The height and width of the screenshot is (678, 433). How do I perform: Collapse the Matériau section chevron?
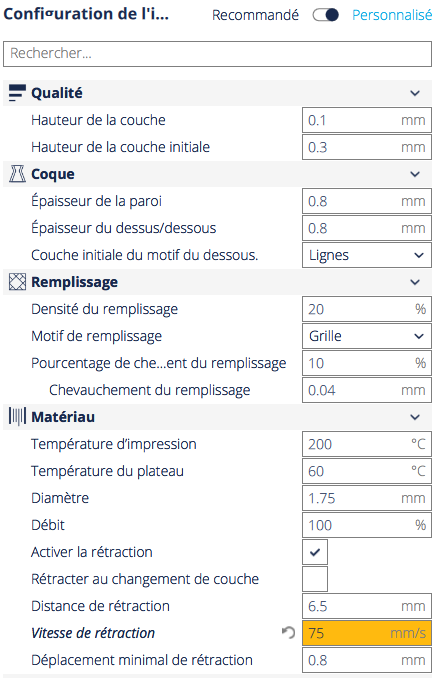coord(415,417)
